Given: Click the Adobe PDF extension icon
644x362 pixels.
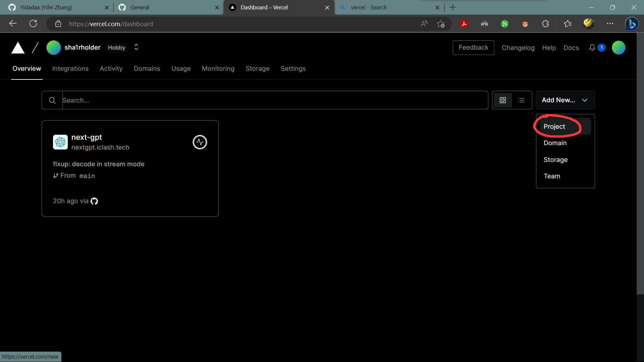Looking at the screenshot, I should click(464, 24).
